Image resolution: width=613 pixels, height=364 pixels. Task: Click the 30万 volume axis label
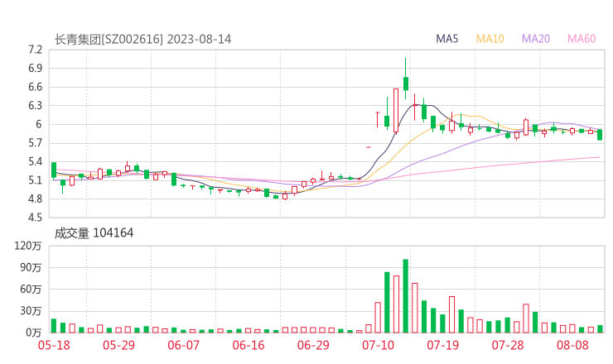(31, 311)
